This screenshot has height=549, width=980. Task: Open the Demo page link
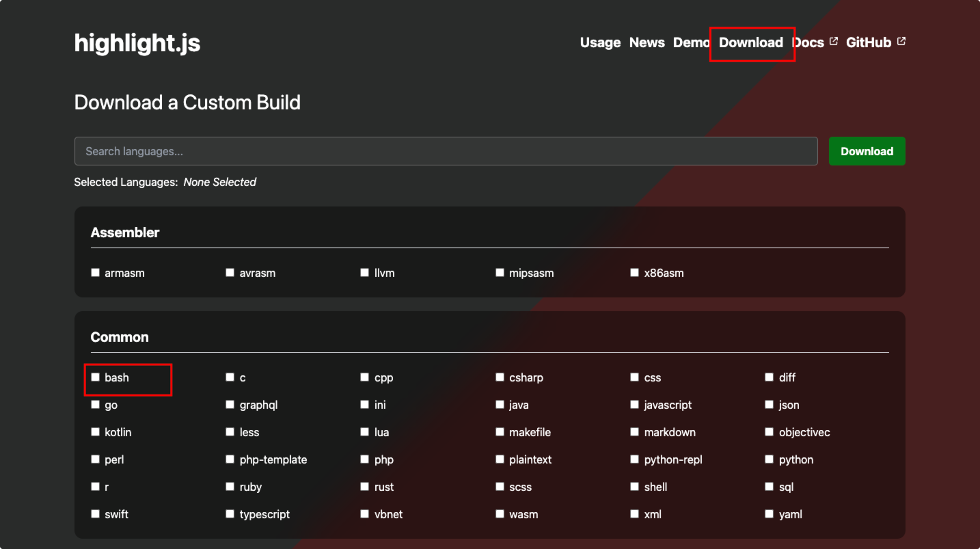click(691, 42)
